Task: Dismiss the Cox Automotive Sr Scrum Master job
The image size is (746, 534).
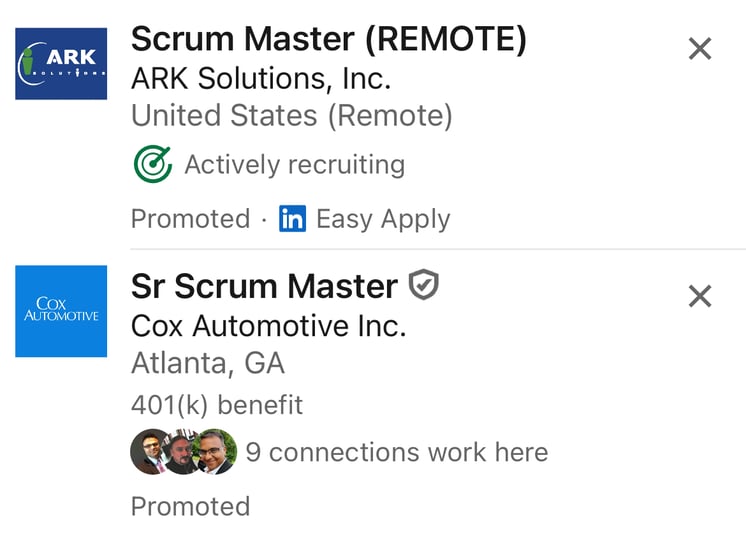Action: (x=700, y=296)
